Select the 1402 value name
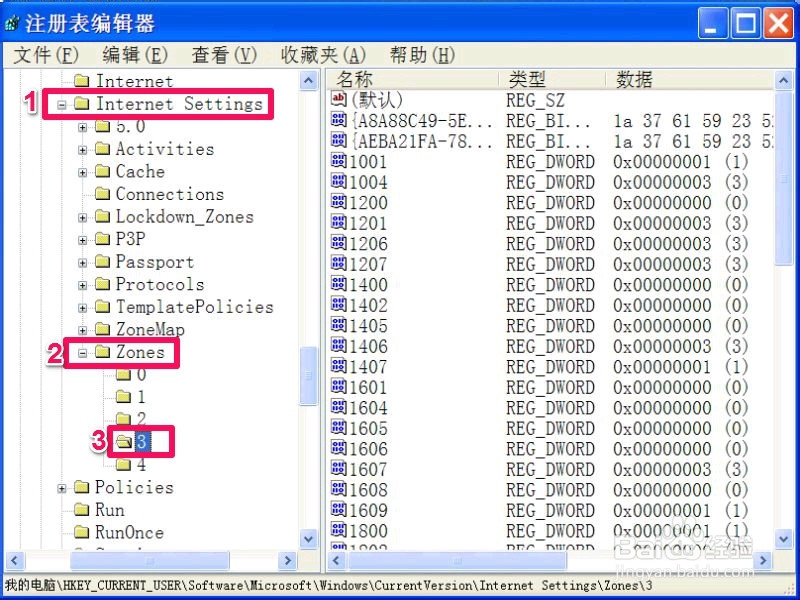The height and width of the screenshot is (600, 800). click(368, 305)
